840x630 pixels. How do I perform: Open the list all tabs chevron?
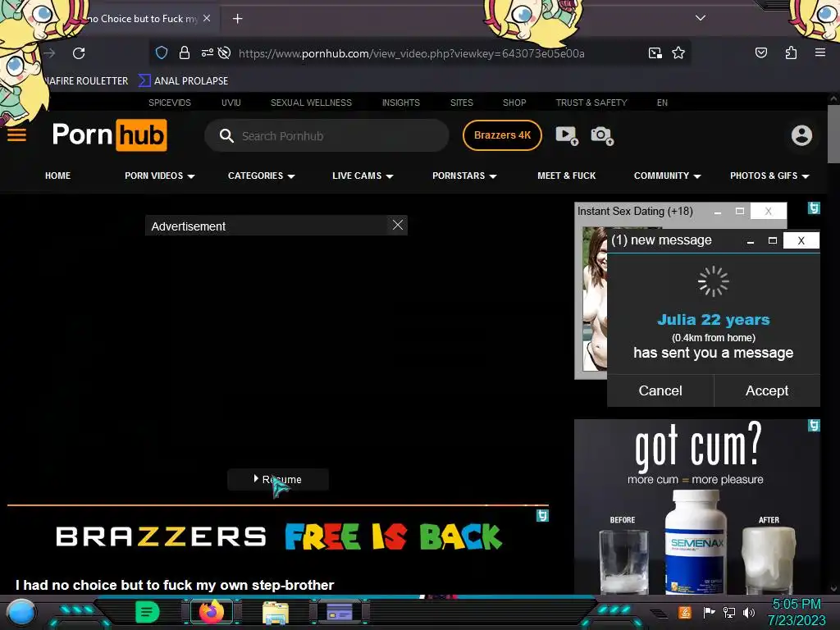pyautogui.click(x=701, y=18)
